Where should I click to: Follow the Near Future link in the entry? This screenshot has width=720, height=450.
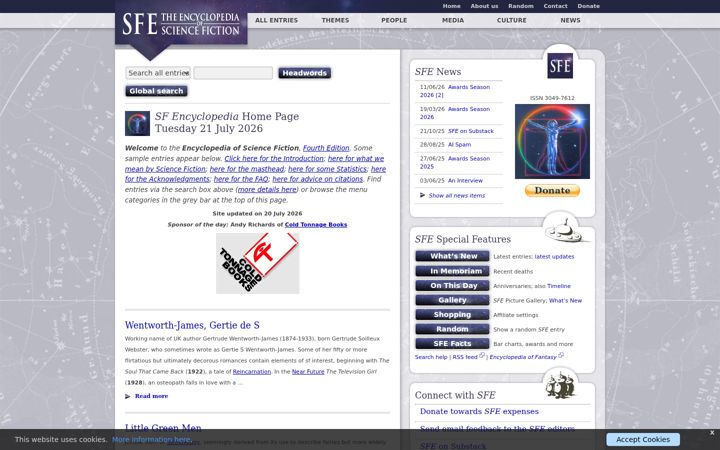coord(308,371)
